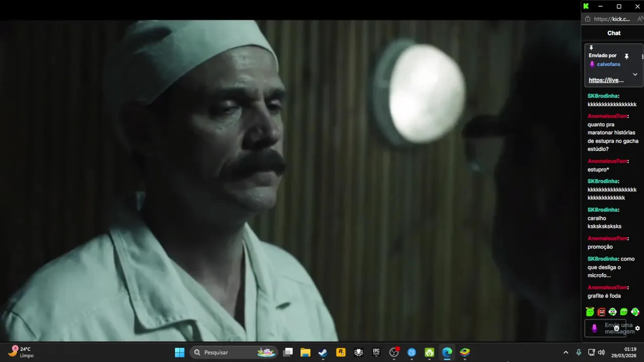The width and height of the screenshot is (644, 362).
Task: Unpin the message with the large pin icon
Action: tap(626, 56)
